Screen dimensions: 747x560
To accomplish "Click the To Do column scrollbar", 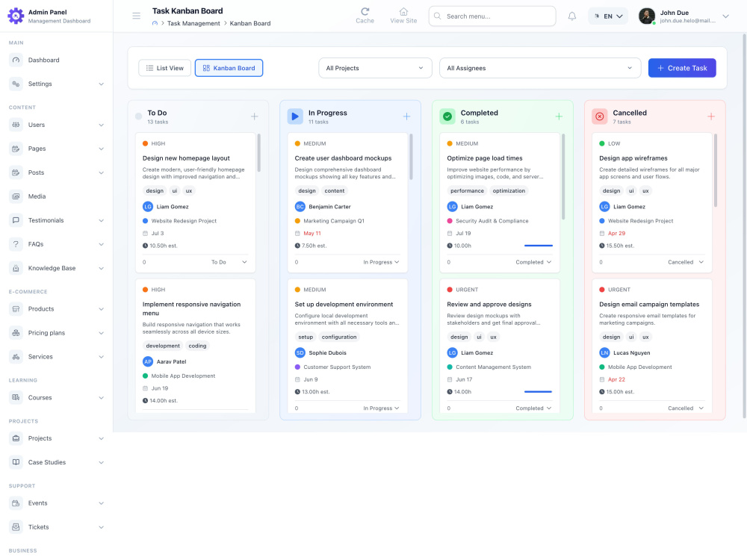I will click(258, 152).
